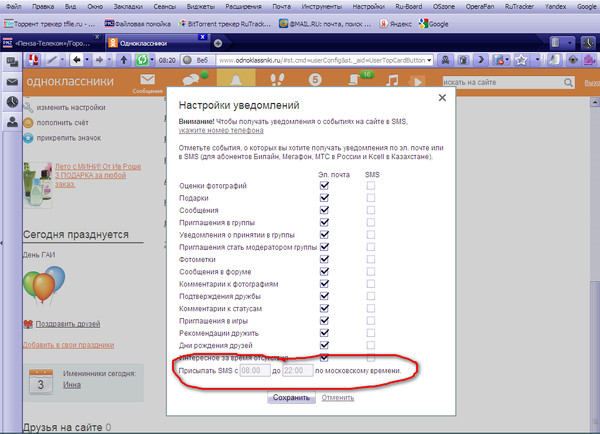Viewport: 600px width, 434px height.
Task: Click the up arrow navigation button
Action: click(x=124, y=60)
